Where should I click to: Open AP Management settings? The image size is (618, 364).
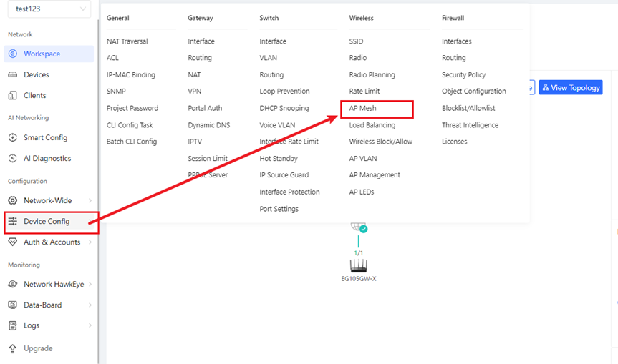pyautogui.click(x=375, y=174)
